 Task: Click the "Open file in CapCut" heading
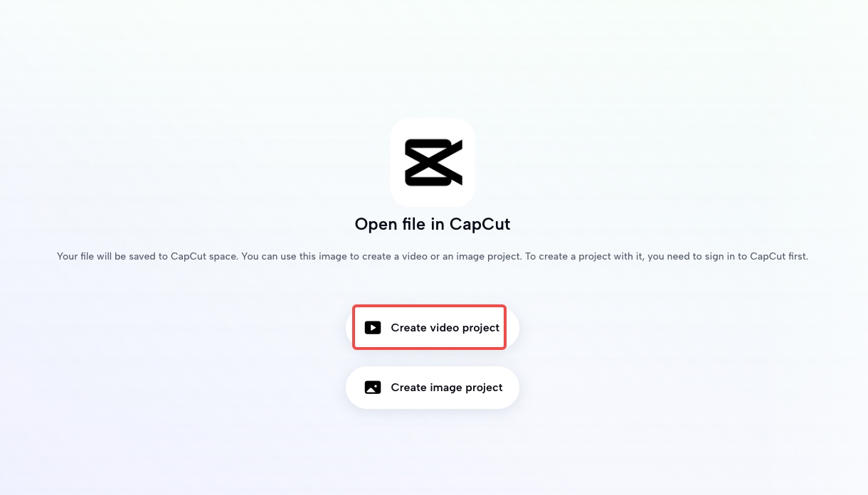[x=433, y=225]
